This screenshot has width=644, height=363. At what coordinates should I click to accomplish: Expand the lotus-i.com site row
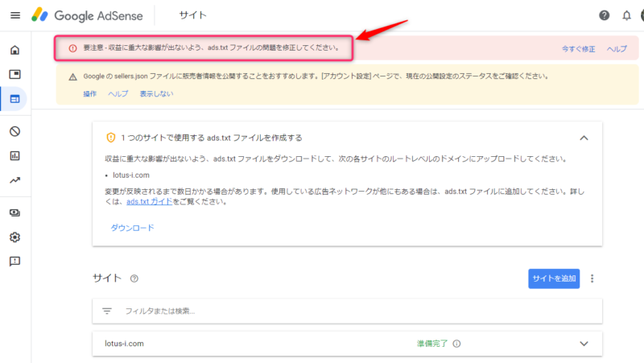tap(584, 344)
